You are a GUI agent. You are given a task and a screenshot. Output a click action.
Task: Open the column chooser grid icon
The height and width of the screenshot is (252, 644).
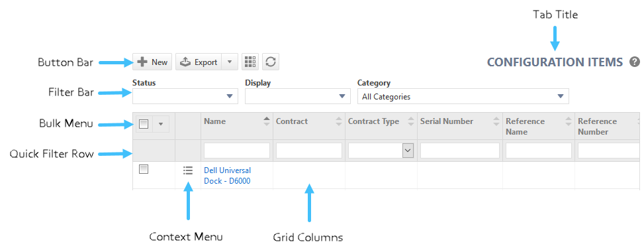[250, 62]
